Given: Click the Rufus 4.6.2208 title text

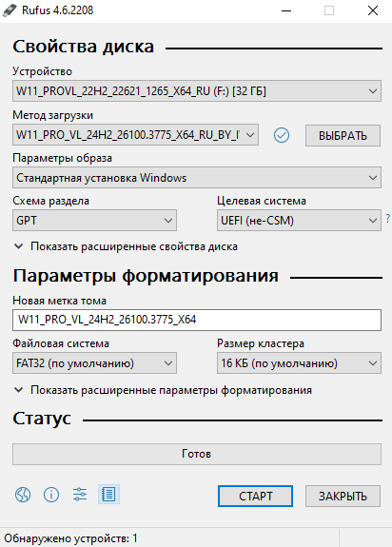Looking at the screenshot, I should click(57, 10).
